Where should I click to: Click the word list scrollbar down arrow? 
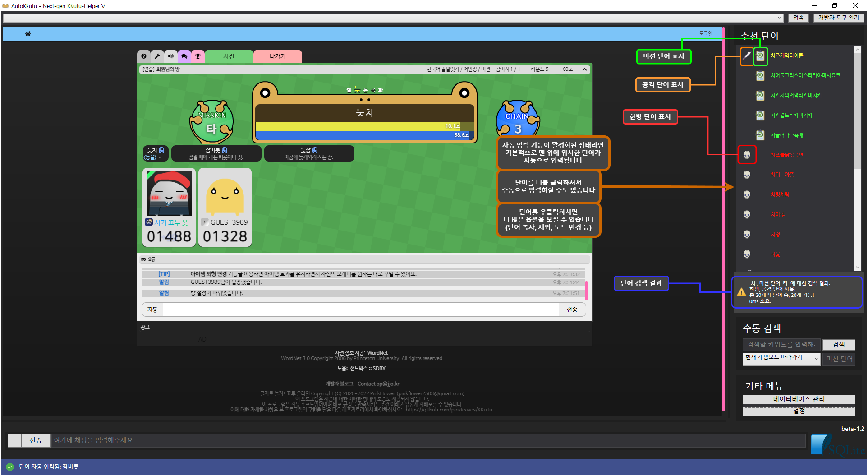[858, 267]
